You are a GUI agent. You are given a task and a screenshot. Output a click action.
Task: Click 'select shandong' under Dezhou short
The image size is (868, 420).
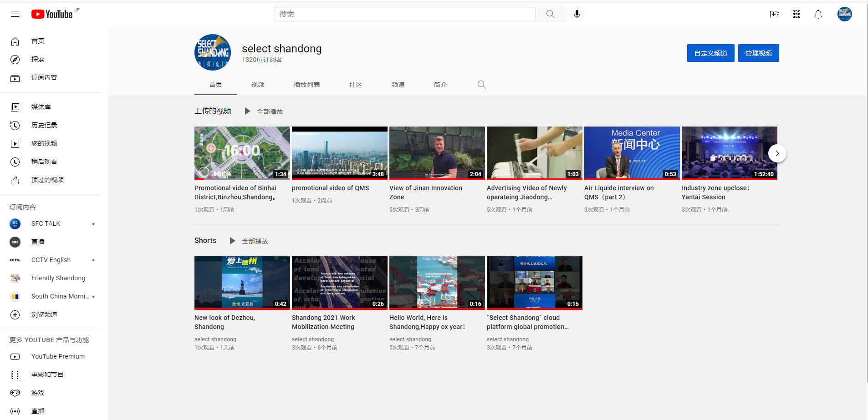pyautogui.click(x=215, y=339)
